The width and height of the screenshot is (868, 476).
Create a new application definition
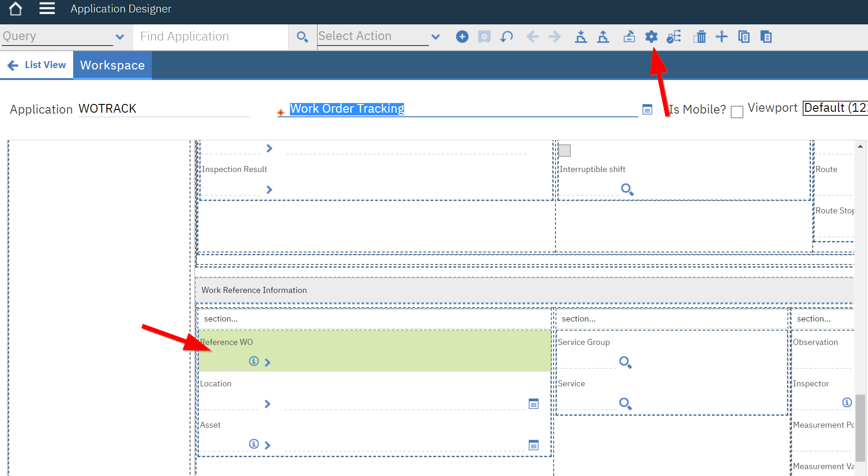click(x=462, y=37)
